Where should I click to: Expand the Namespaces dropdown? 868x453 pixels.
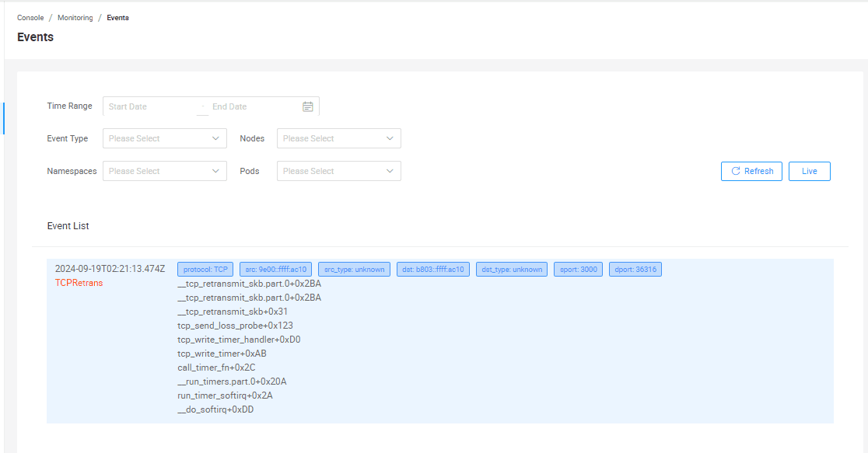pyautogui.click(x=164, y=171)
